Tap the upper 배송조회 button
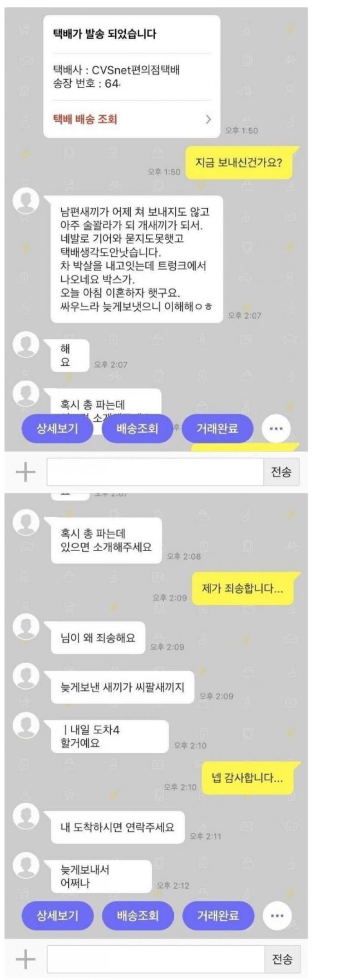This screenshot has height=980, width=345. coord(137,428)
